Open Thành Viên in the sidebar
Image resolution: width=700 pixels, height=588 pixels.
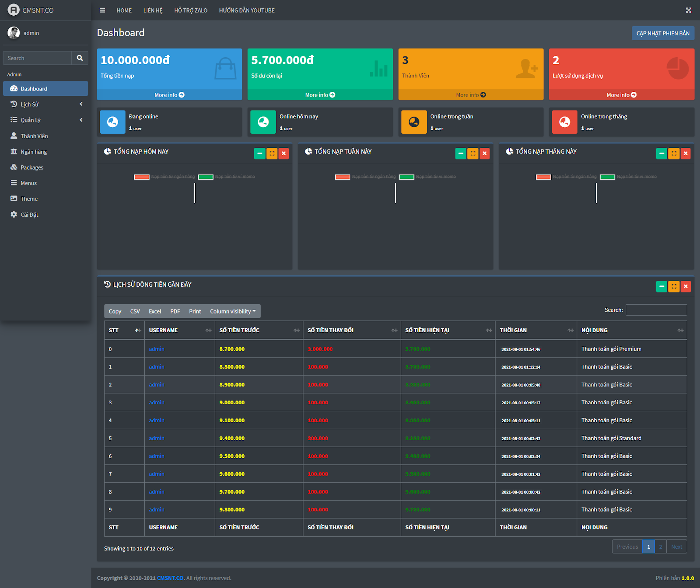point(45,136)
